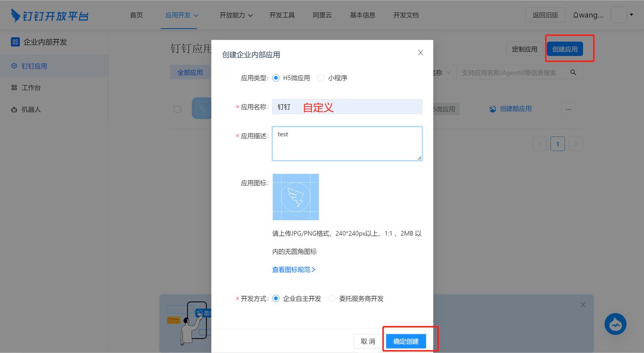Open the floating assistant chat icon
The image size is (644, 353).
[x=615, y=324]
